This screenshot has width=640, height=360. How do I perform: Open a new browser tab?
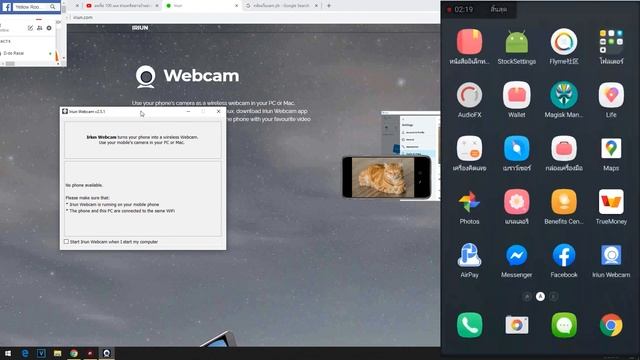(329, 6)
